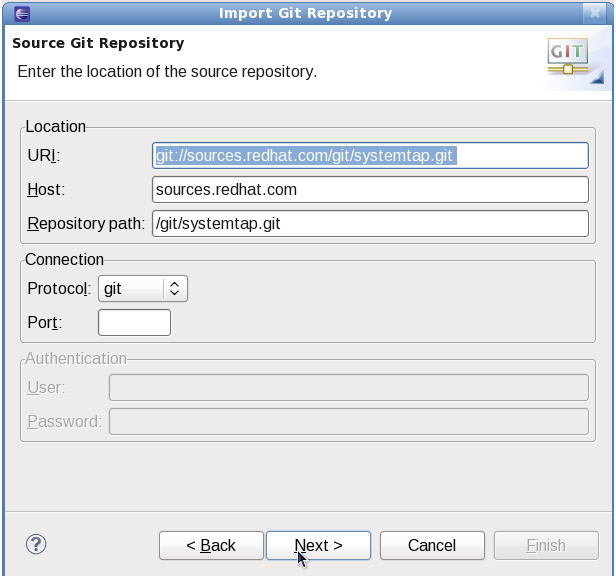Click the 'Import Git Repository' window title
Image resolution: width=616 pixels, height=576 pixels.
306,13
